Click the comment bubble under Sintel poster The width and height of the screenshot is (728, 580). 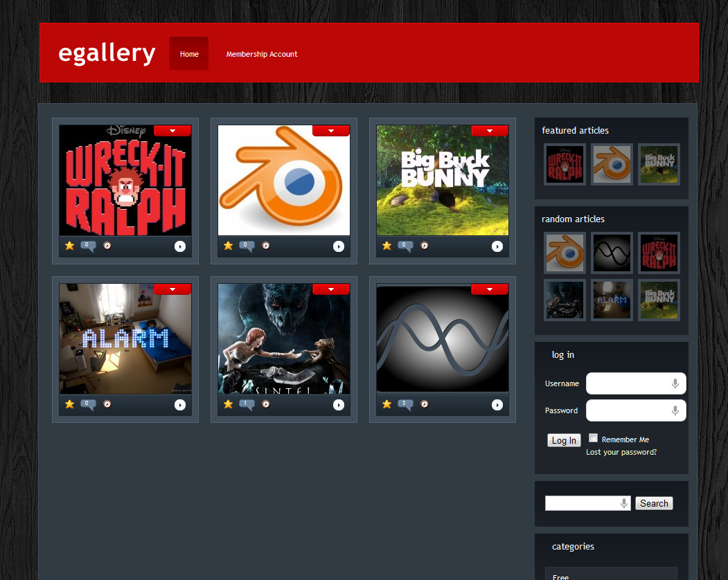pyautogui.click(x=247, y=404)
